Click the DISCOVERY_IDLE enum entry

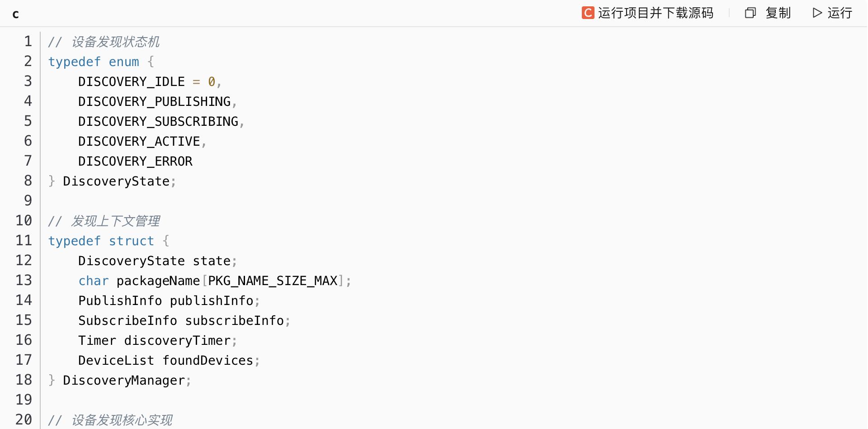[x=131, y=81]
